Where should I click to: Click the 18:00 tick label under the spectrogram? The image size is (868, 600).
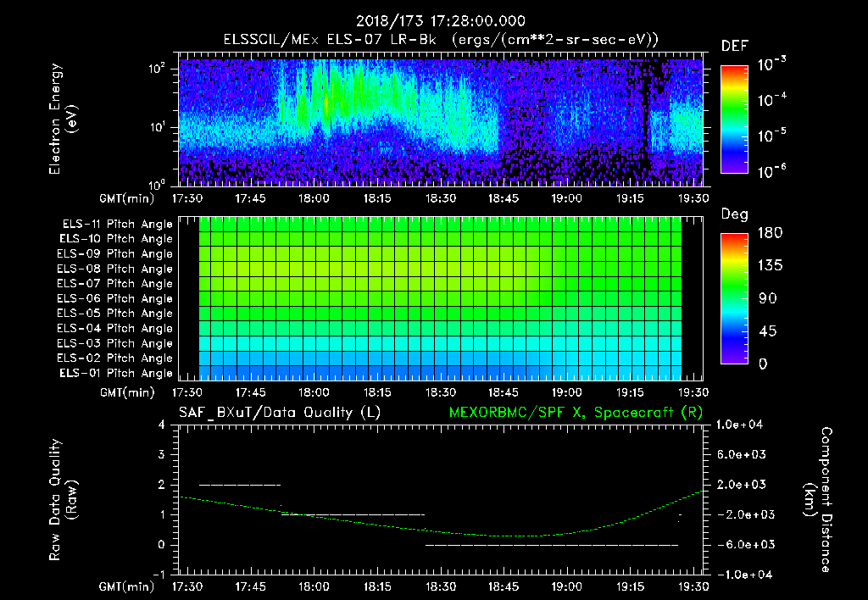pos(314,198)
